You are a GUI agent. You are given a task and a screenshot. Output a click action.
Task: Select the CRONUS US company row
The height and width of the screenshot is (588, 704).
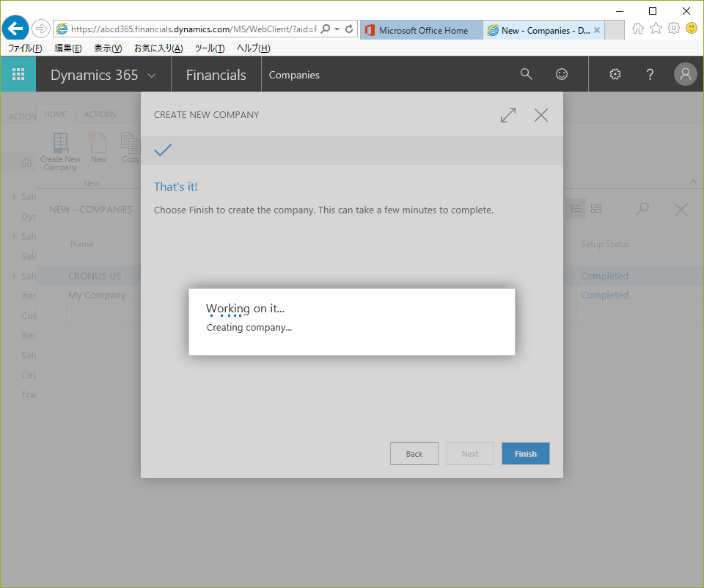click(x=95, y=276)
